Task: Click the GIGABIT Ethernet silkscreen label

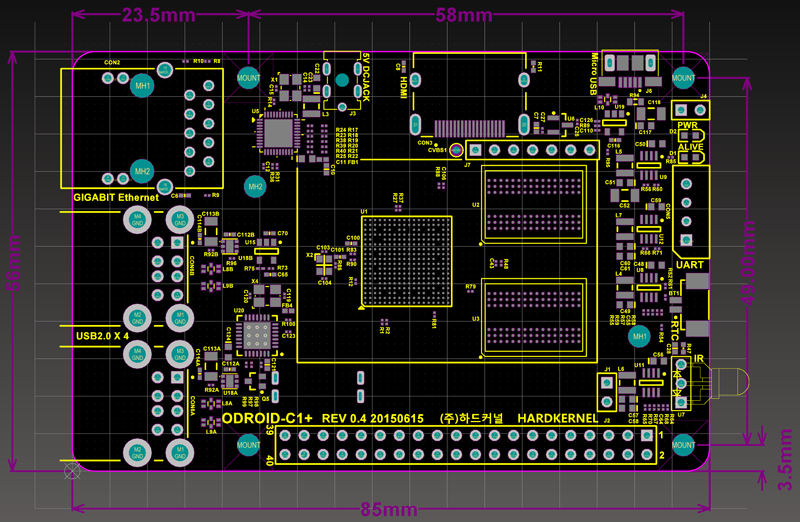Action: pyautogui.click(x=116, y=198)
